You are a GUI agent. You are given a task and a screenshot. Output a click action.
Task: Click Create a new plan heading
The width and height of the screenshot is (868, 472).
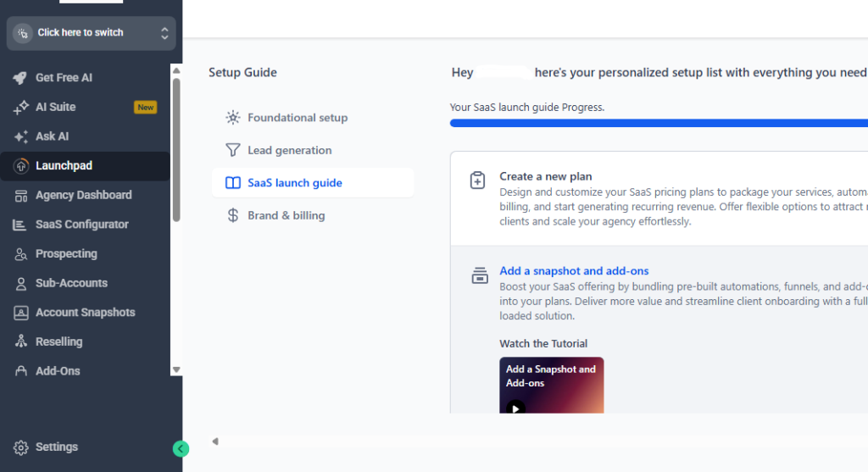pos(545,176)
